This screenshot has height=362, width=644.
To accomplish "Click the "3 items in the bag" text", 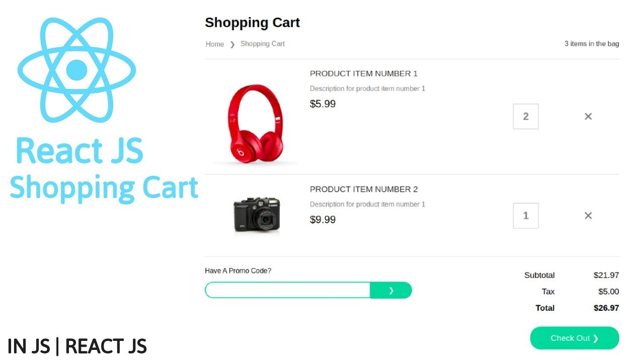I will pos(592,44).
